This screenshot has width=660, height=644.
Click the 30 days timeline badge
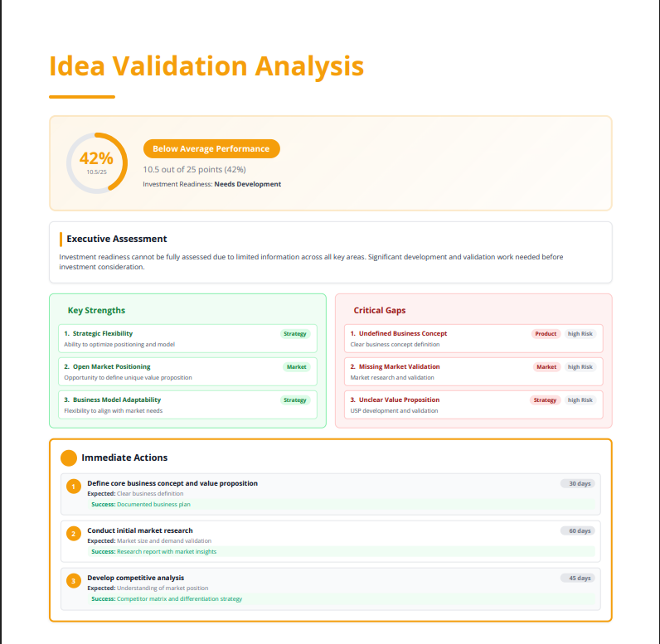[577, 483]
